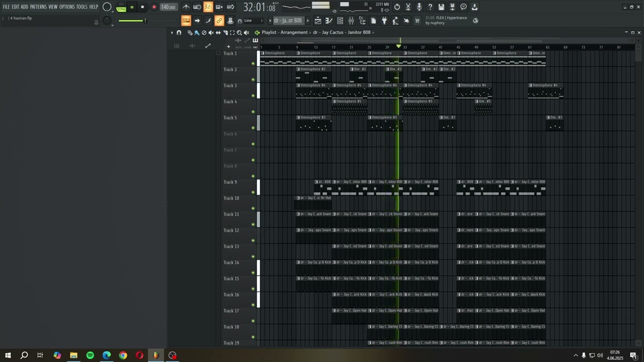This screenshot has width=644, height=362.
Task: Toggle the link-to-controller chain button
Action: pos(219,21)
